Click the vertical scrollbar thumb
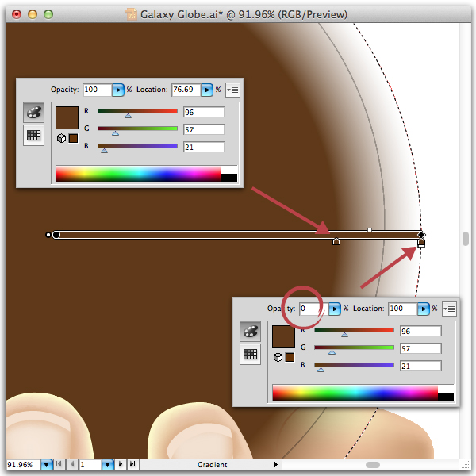The width and height of the screenshot is (476, 476). coord(466,239)
